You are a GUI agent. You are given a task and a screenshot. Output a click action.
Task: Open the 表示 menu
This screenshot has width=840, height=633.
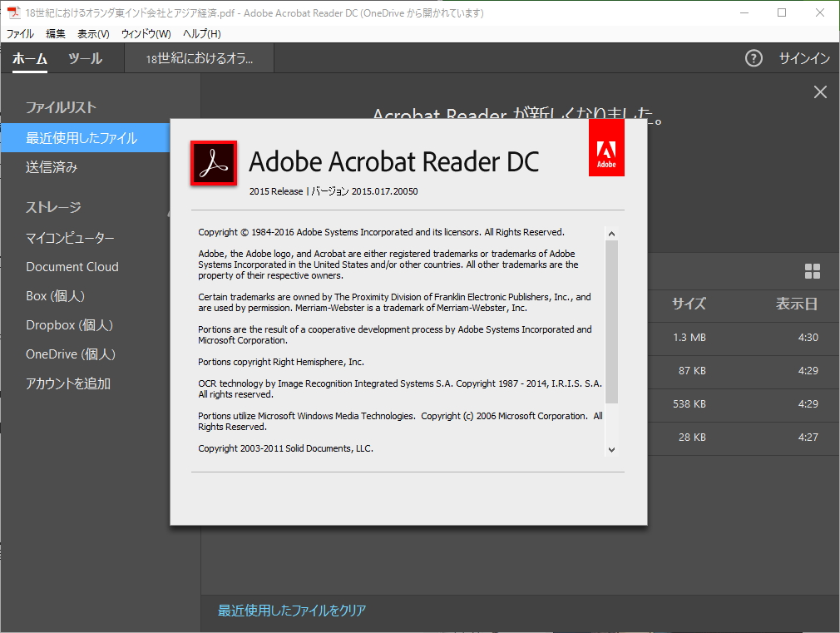91,33
